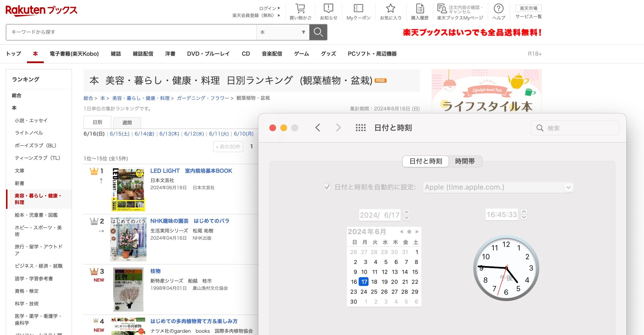This screenshot has height=335, width=644.
Task: Open the 購入履歴 purchase history icon
Action: click(420, 9)
